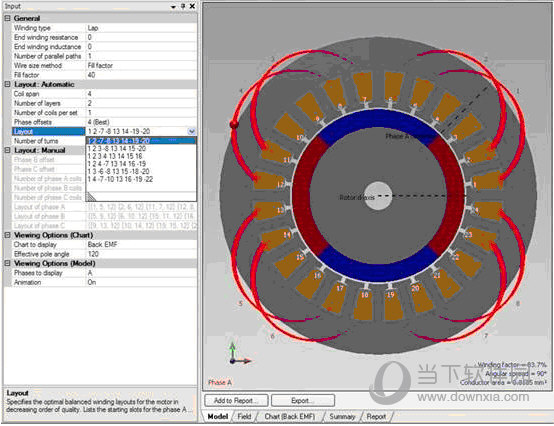Click the Add to Report button

coord(236,401)
